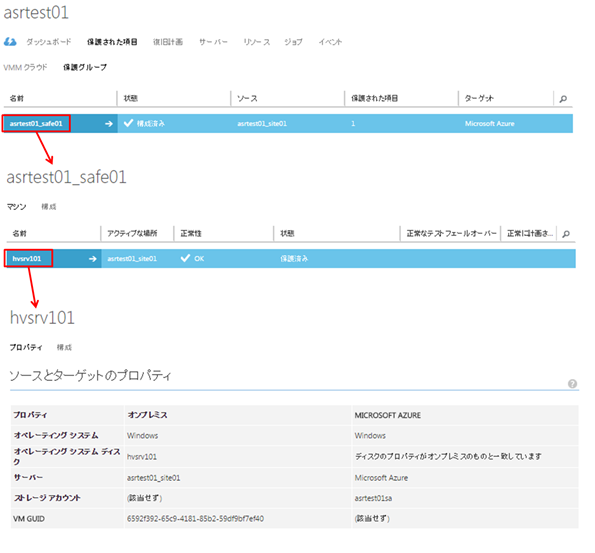Click storage account value asrtest01sa
This screenshot has height=553, width=595.
373,498
